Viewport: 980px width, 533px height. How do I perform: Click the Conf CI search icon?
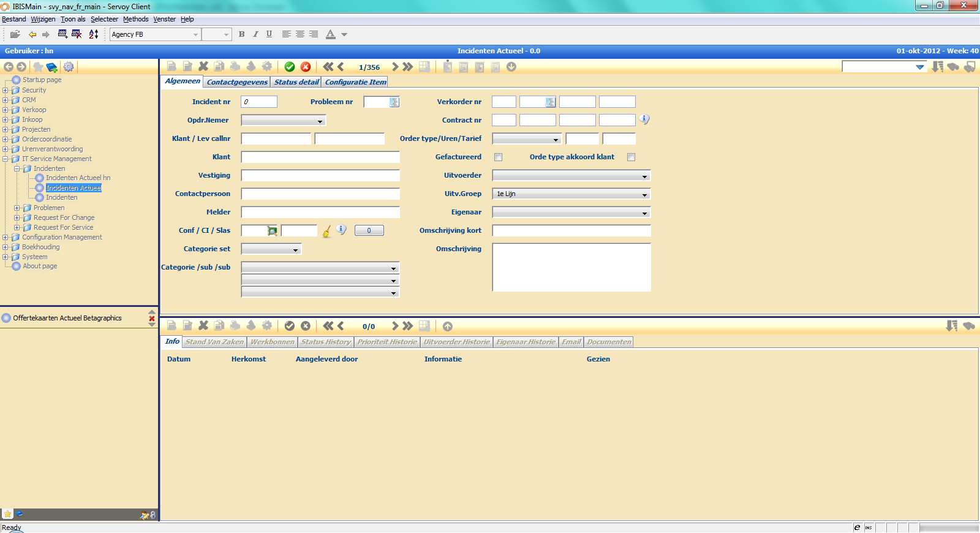[273, 230]
